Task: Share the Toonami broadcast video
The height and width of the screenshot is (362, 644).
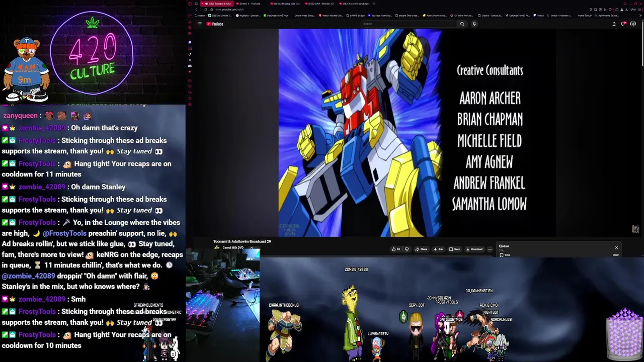Action: (x=422, y=249)
